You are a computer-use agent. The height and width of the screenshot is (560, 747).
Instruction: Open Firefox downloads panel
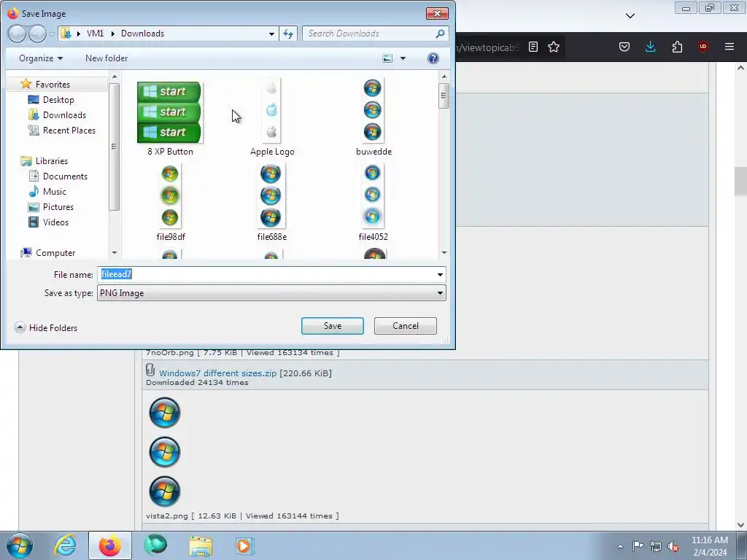(x=650, y=47)
